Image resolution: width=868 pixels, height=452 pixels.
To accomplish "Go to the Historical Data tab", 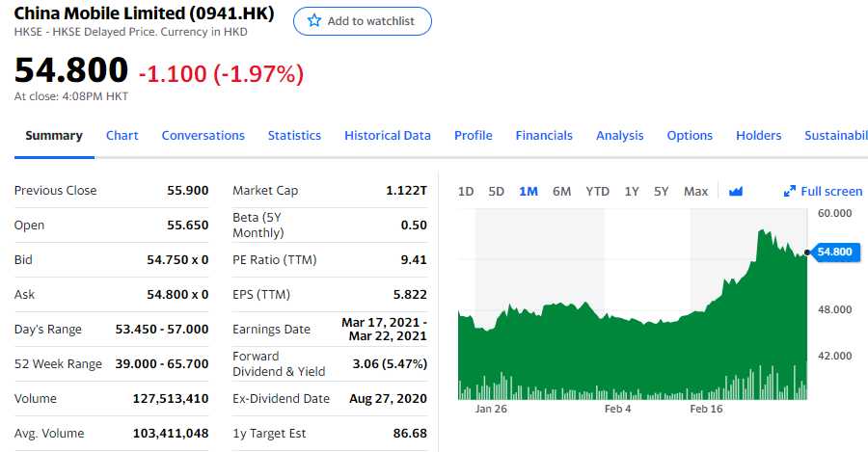I will (388, 136).
